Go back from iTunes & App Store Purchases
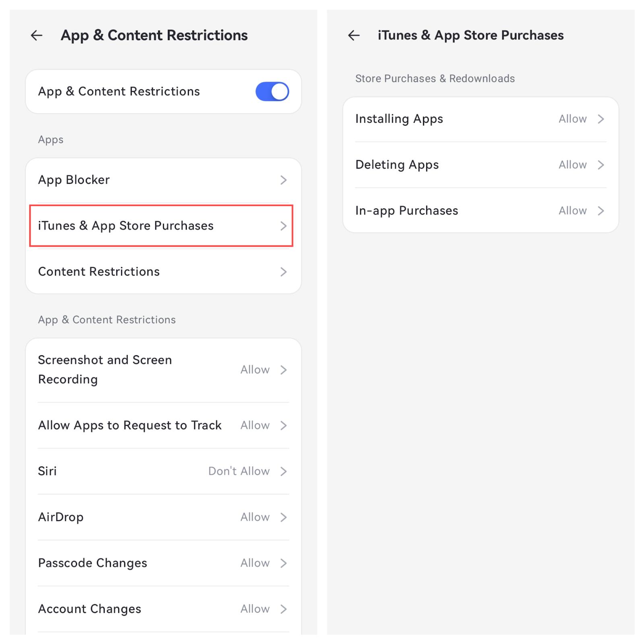 [x=354, y=35]
